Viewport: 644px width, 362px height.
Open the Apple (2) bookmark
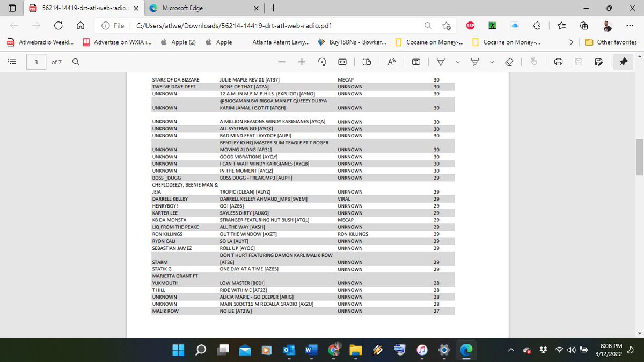point(178,42)
